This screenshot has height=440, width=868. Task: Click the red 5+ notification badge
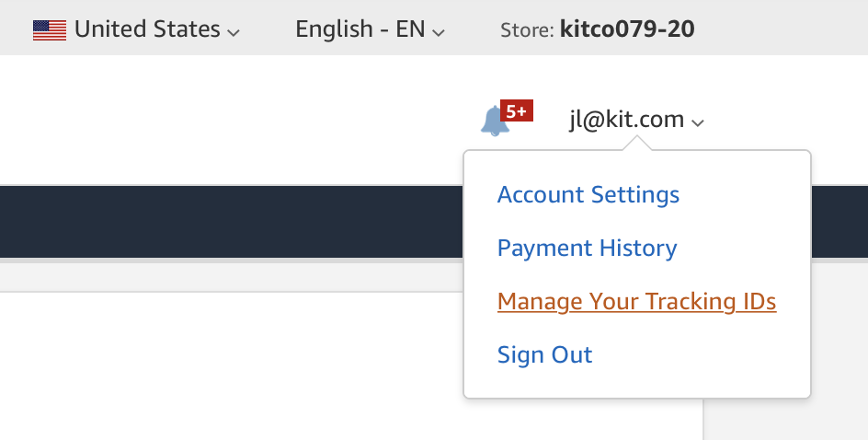(516, 111)
